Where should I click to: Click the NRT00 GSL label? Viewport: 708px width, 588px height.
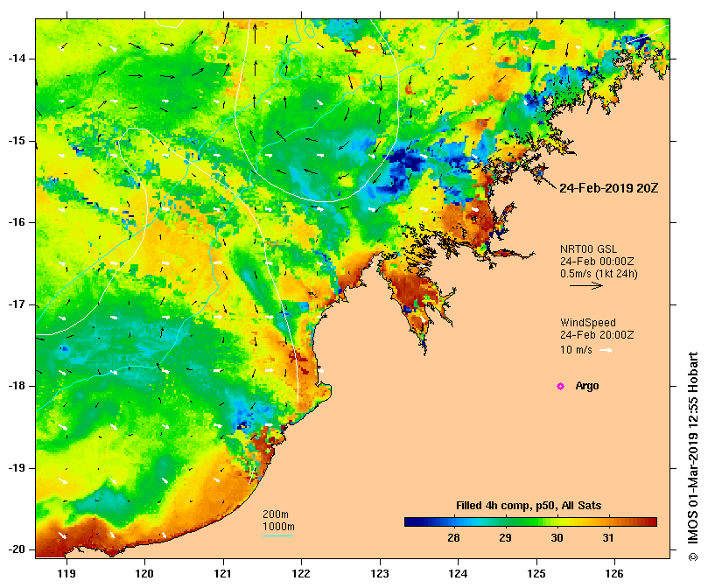click(588, 249)
